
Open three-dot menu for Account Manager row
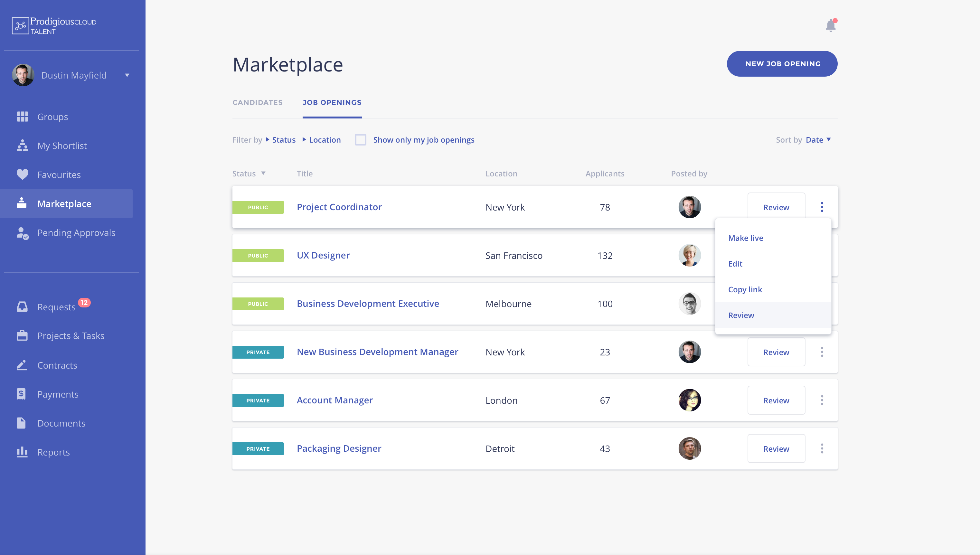(x=822, y=400)
